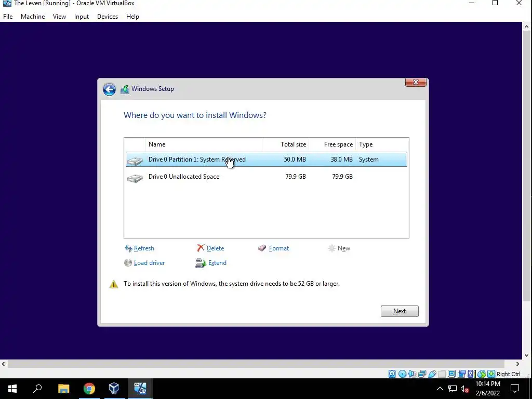532x399 pixels.
Task: Click the Free space column header
Action: coord(332,144)
